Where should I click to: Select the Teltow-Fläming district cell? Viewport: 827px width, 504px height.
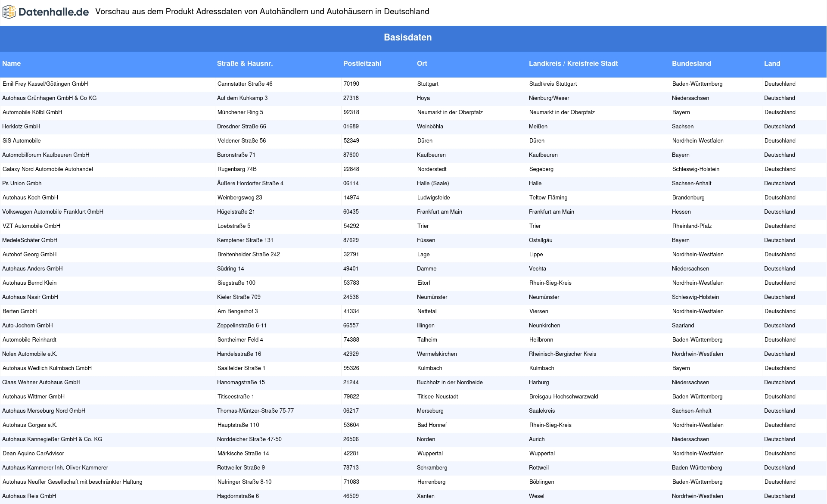click(548, 198)
